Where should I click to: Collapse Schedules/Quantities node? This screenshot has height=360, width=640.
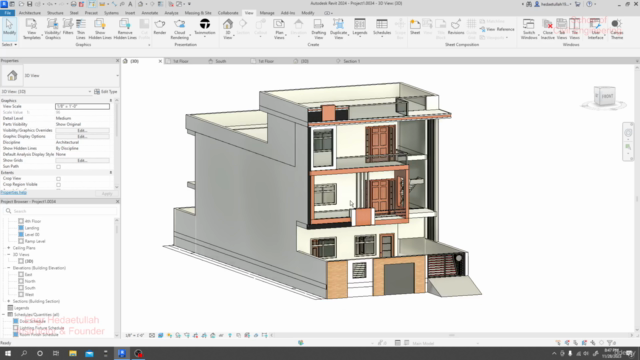point(4,315)
